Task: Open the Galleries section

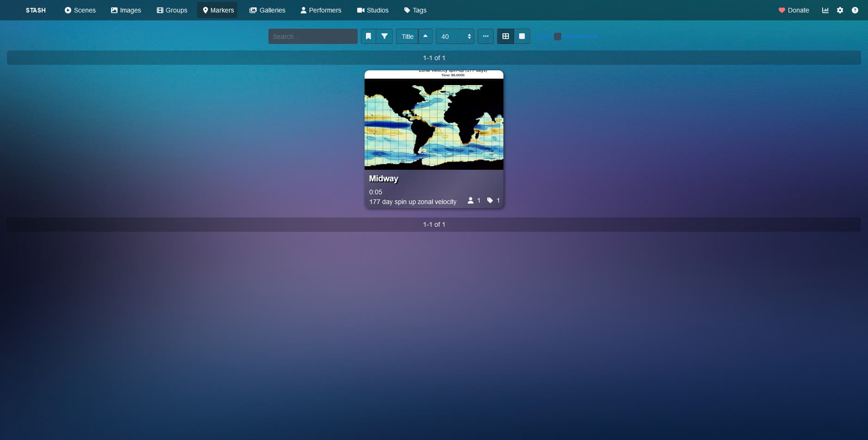Action: [x=267, y=10]
